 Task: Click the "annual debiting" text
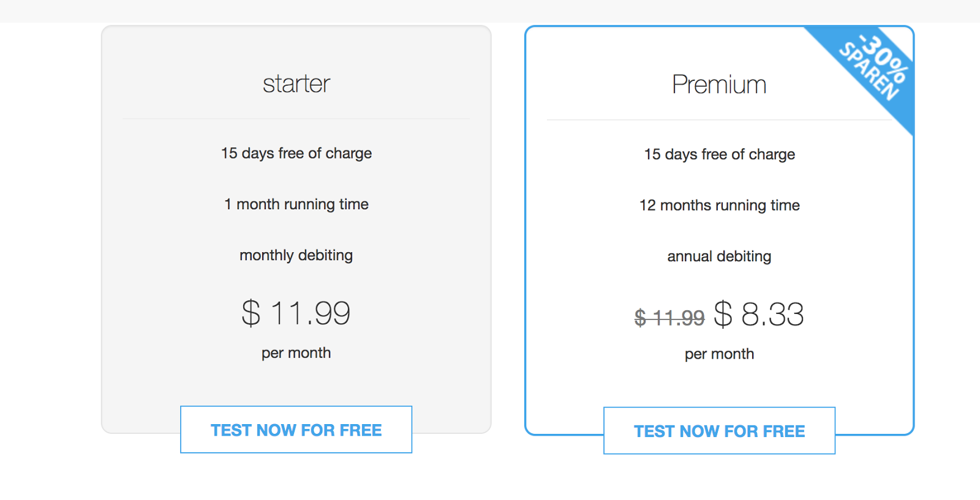point(719,256)
